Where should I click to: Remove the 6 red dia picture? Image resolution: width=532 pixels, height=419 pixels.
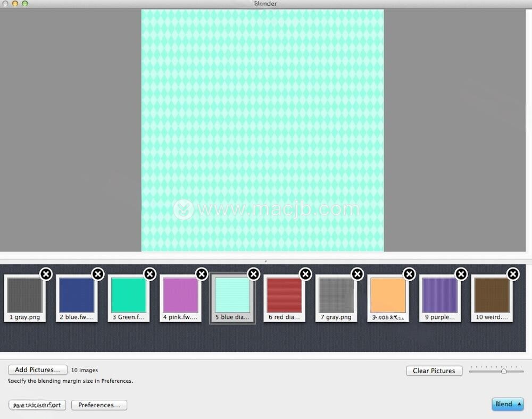(306, 274)
